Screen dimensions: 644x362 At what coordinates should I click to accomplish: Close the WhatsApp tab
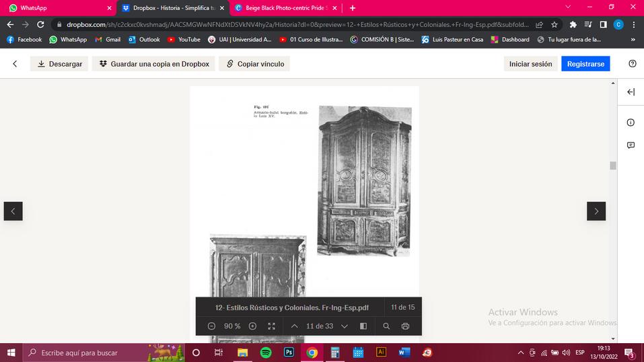click(x=109, y=8)
